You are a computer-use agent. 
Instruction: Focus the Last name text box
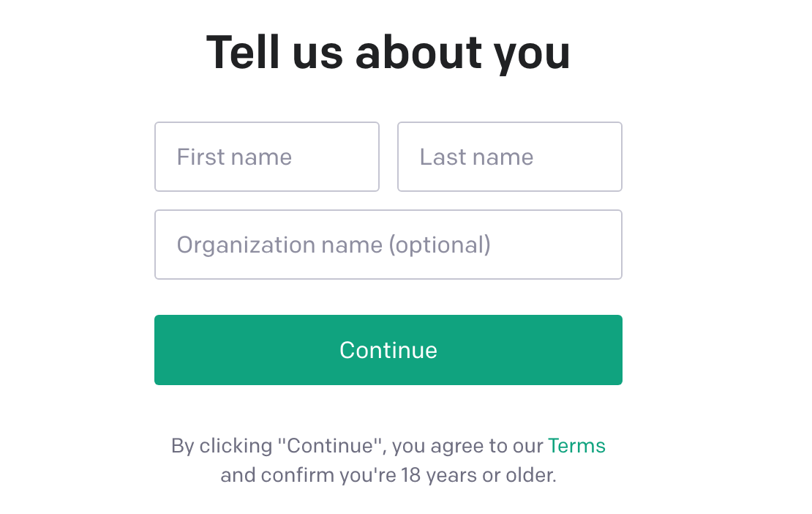pyautogui.click(x=509, y=157)
